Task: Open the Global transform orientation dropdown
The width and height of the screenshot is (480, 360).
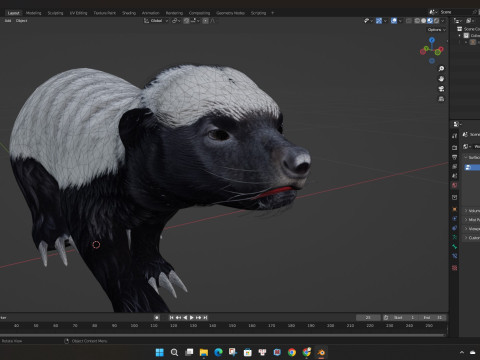Action: tap(156, 21)
